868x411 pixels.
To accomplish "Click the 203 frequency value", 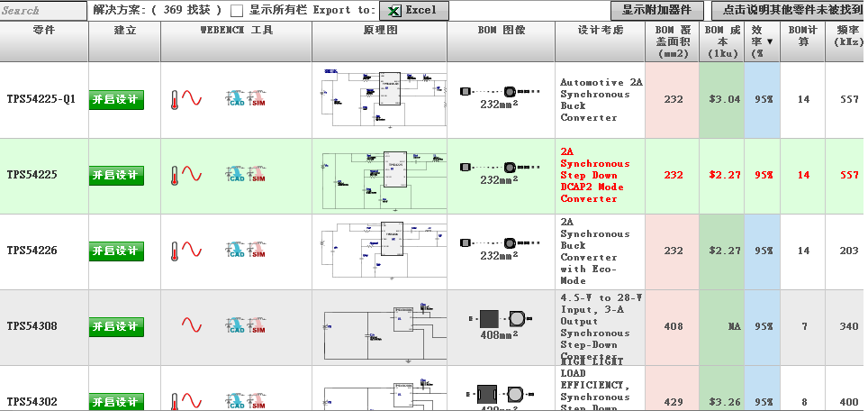I will point(848,251).
